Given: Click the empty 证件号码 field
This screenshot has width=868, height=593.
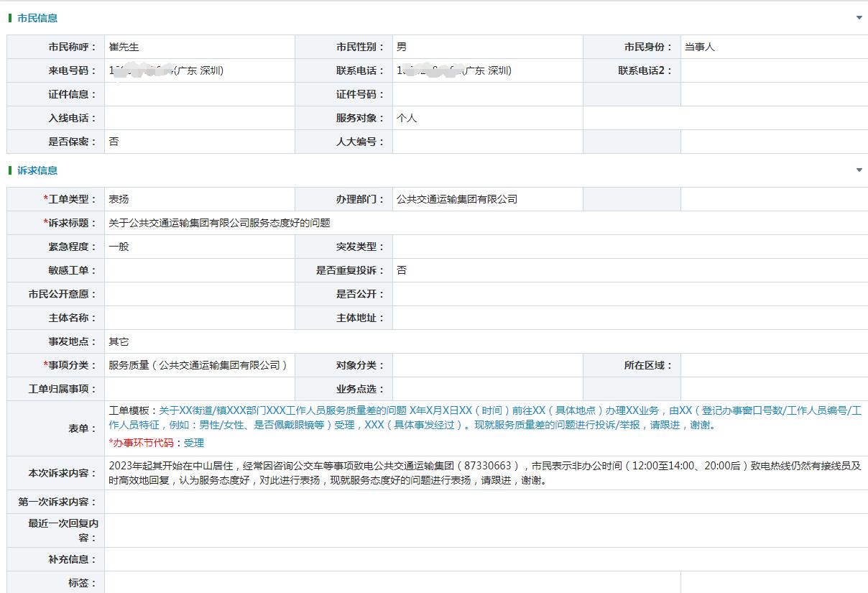Looking at the screenshot, I should click(487, 94).
